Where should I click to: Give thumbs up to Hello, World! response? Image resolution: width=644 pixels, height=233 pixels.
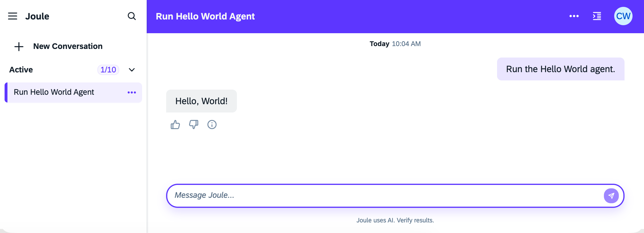(x=175, y=125)
